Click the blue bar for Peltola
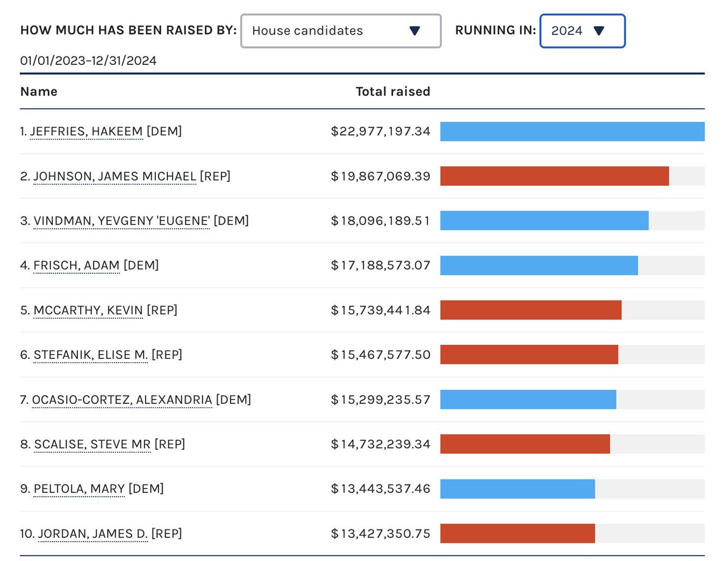 (517, 489)
